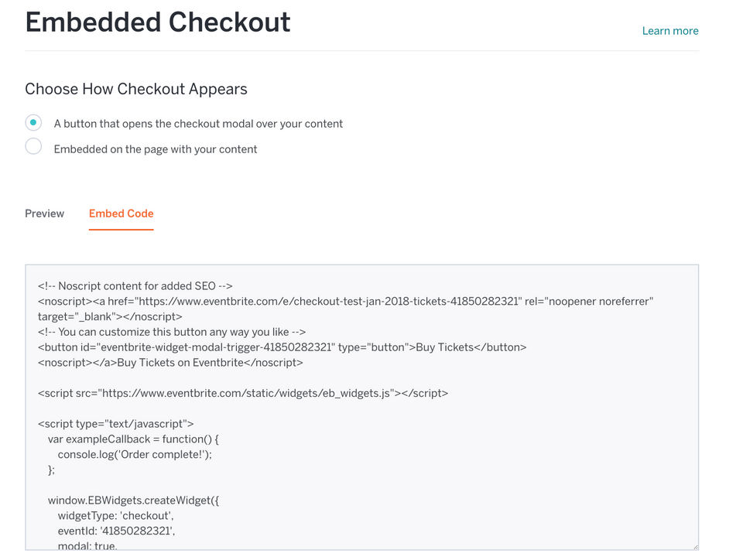The image size is (743, 560).
Task: Switch to the Preview tab
Action: point(44,213)
